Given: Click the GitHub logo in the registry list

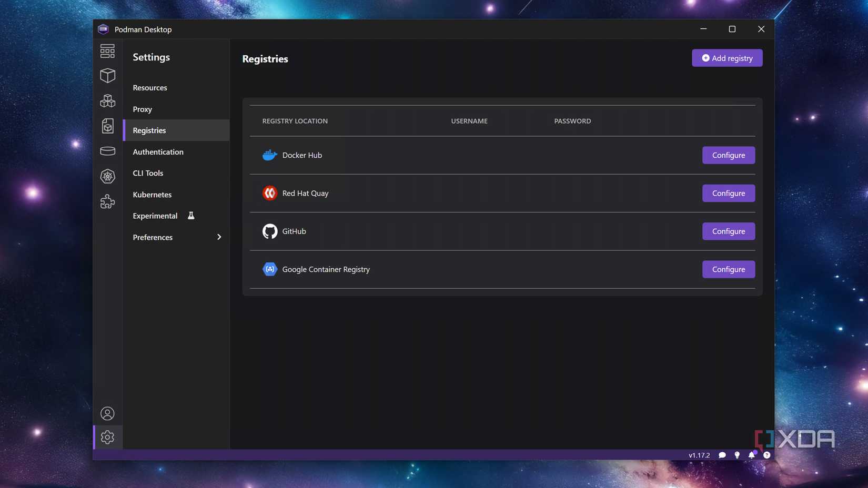Looking at the screenshot, I should click(269, 231).
